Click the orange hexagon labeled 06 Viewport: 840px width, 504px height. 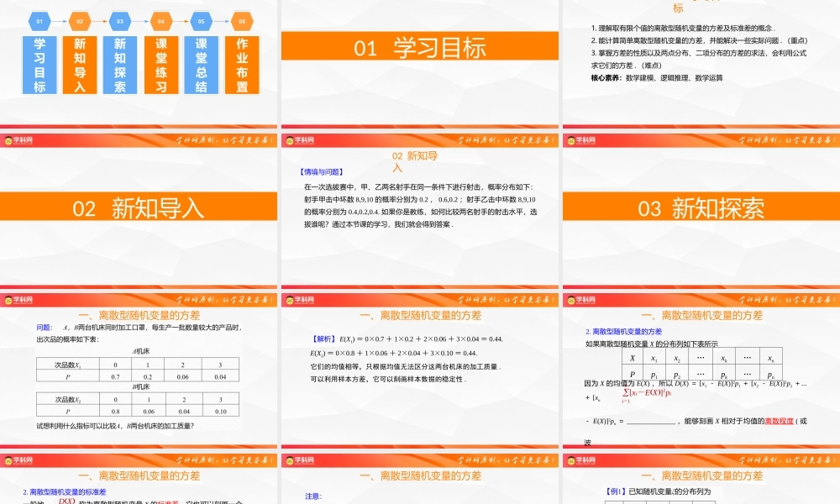point(242,22)
